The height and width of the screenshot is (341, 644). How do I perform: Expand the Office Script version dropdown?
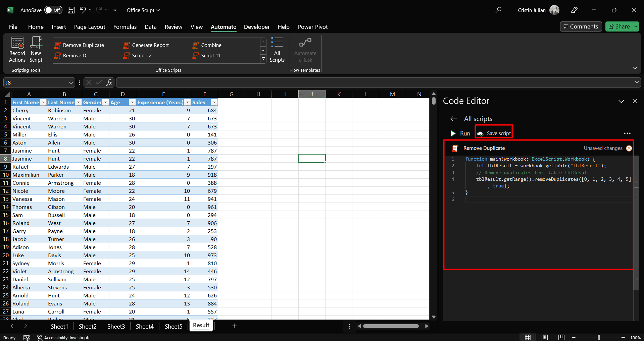click(x=158, y=10)
